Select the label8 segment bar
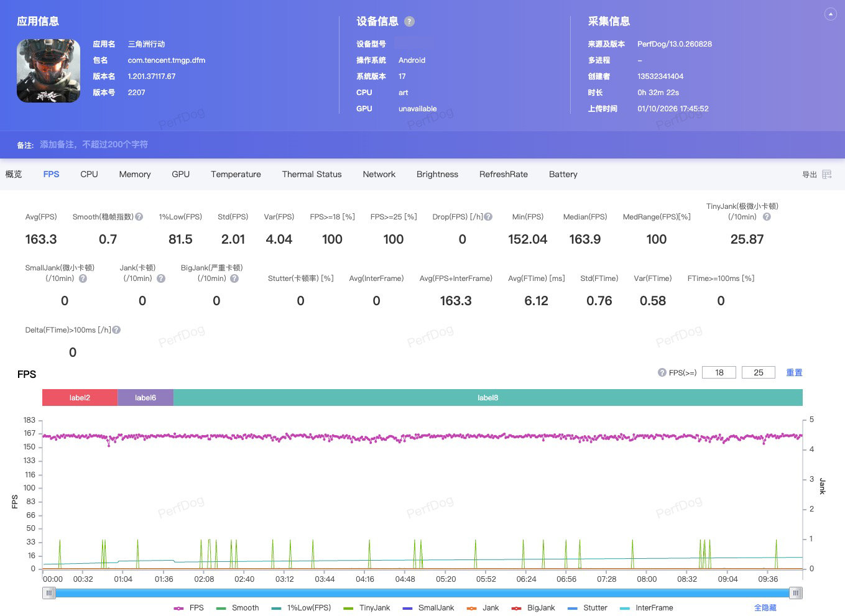The width and height of the screenshot is (845, 616). point(488,398)
